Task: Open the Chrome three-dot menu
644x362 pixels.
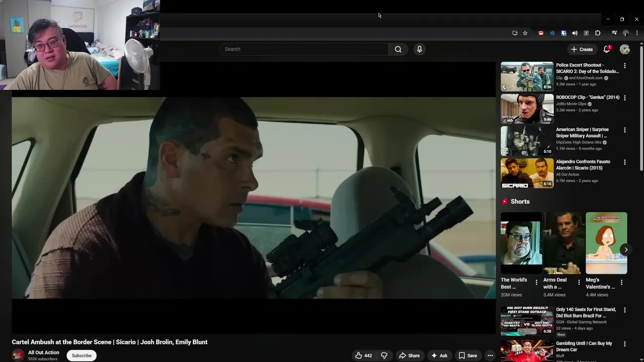Action: [637, 33]
